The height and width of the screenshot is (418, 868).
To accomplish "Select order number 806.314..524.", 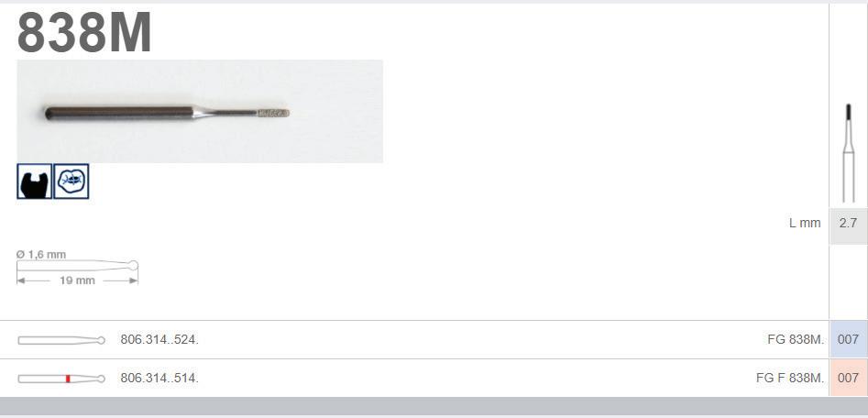I will coord(159,340).
